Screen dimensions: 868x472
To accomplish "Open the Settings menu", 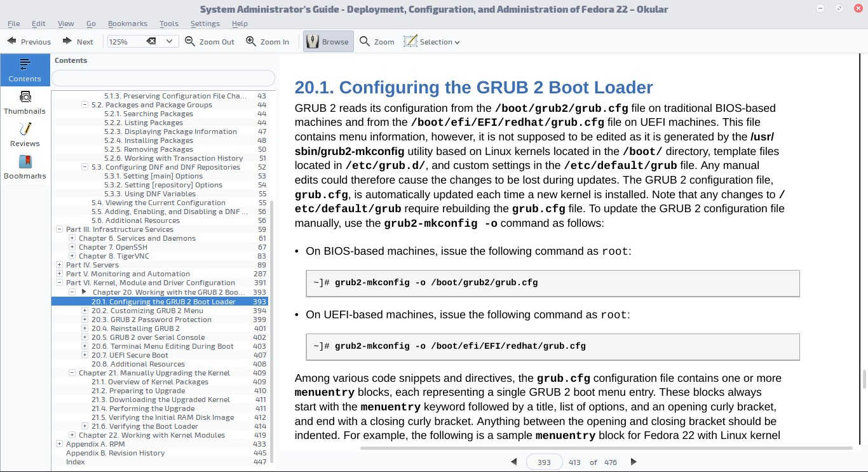I will [205, 24].
